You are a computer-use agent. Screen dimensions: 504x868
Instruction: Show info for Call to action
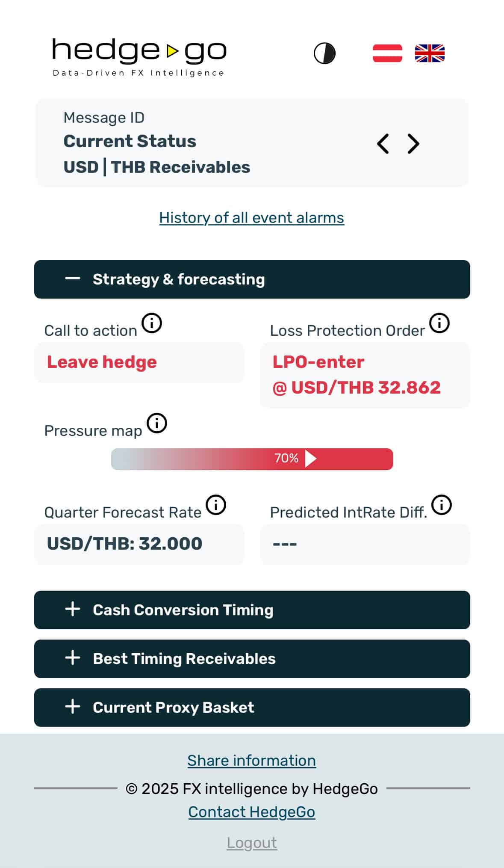tap(152, 323)
